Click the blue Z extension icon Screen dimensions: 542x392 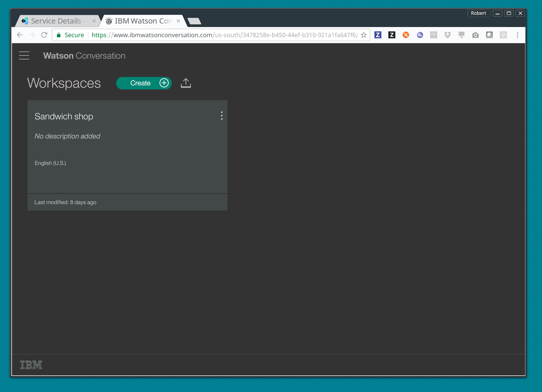click(x=378, y=35)
